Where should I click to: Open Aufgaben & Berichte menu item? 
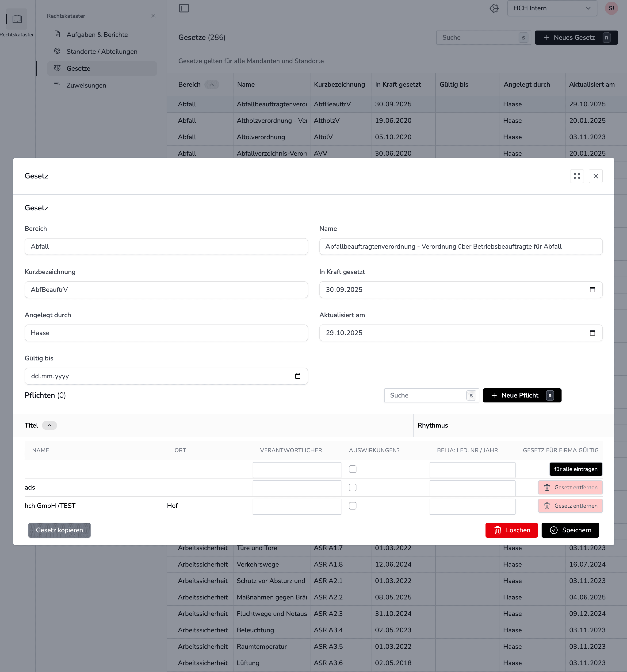(102, 35)
